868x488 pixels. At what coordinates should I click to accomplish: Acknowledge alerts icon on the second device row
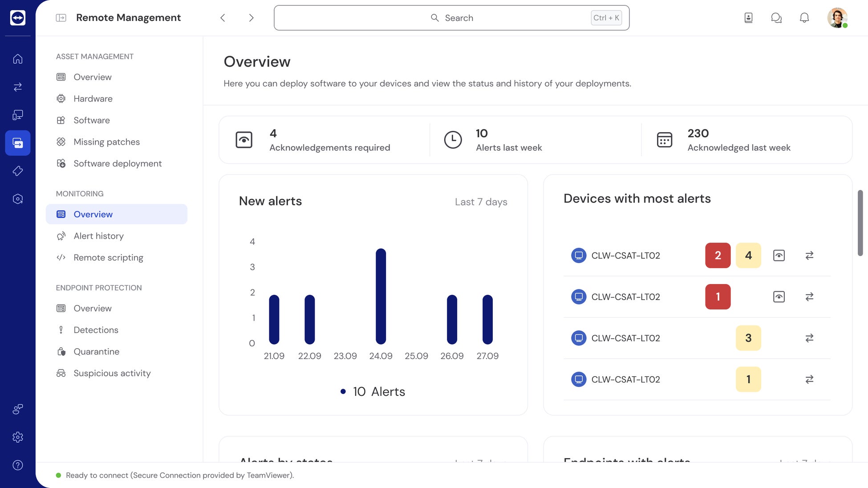pos(779,297)
